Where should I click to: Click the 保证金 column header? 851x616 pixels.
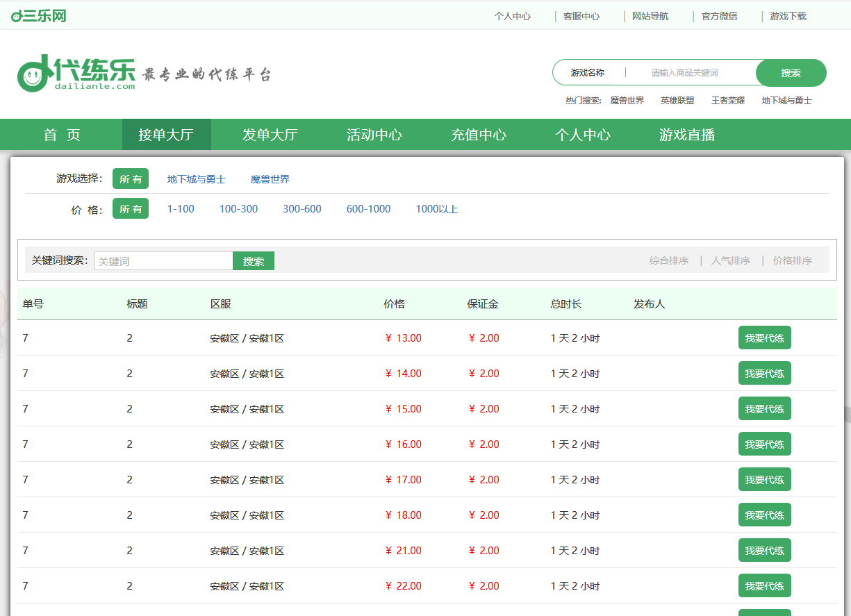[x=483, y=304]
